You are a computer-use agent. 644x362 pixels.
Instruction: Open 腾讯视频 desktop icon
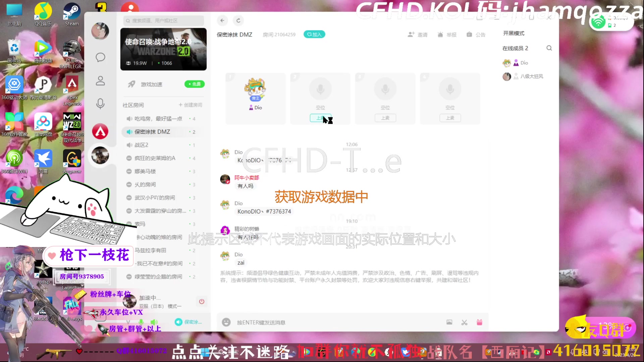(x=43, y=51)
